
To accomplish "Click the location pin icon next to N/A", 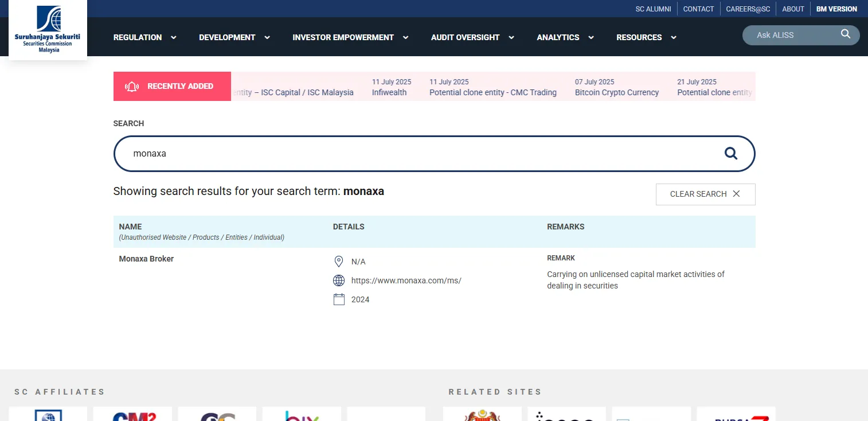I will 339,262.
